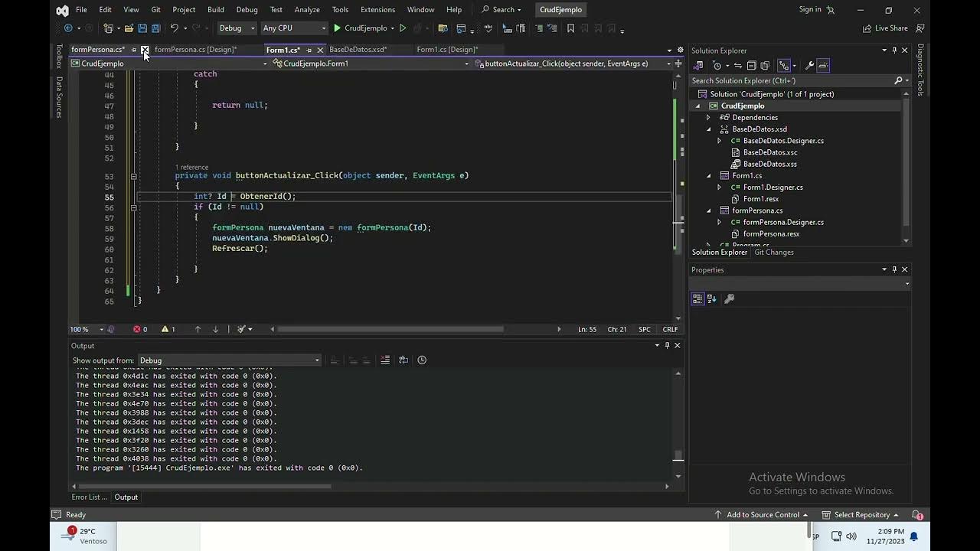Click Clear All icon in Output panel

[x=385, y=360]
